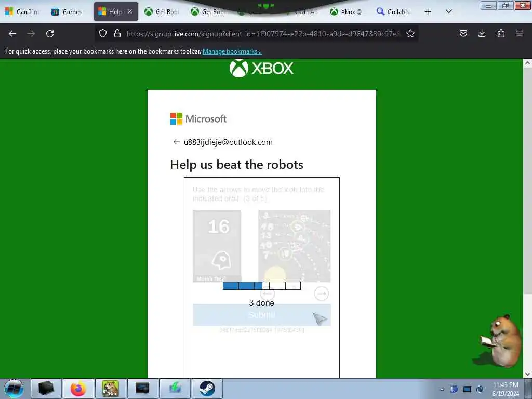The image size is (532, 399).
Task: Click the captcha progress bar
Action: [262, 286]
